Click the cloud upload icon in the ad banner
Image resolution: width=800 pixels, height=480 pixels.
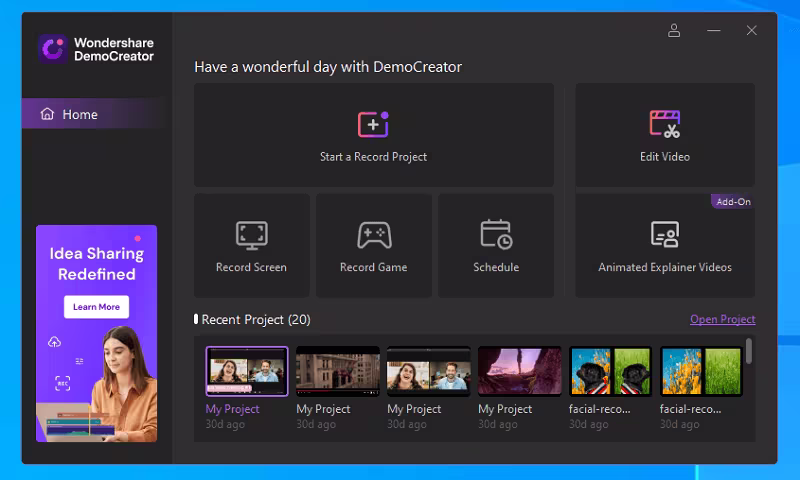click(x=55, y=342)
